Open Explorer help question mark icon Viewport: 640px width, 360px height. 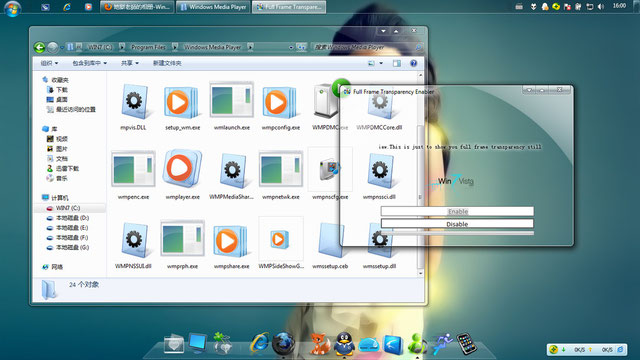tap(413, 63)
